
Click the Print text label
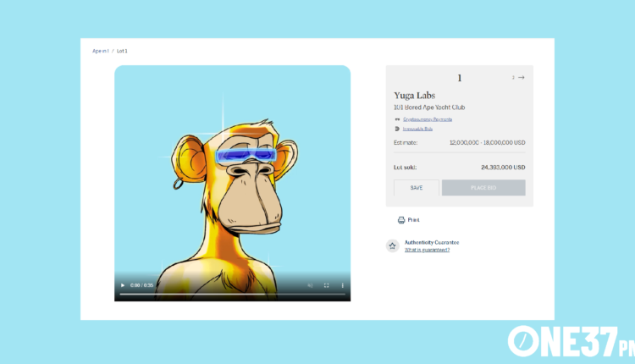(413, 220)
